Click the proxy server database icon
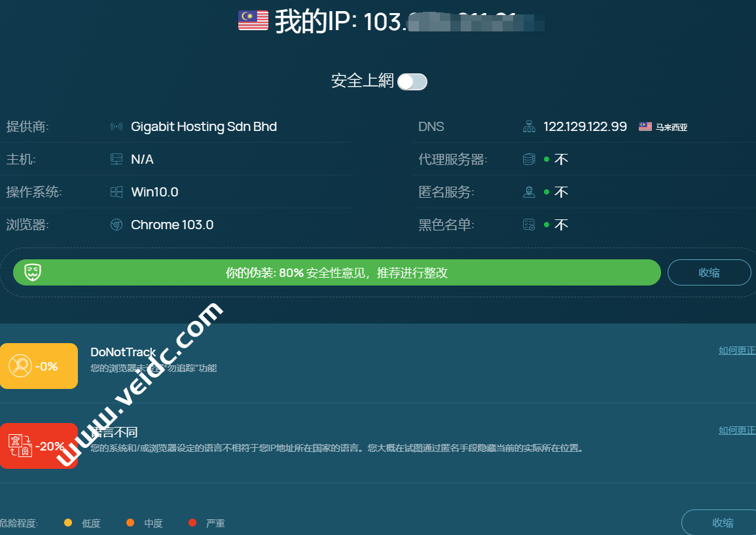 tap(529, 159)
